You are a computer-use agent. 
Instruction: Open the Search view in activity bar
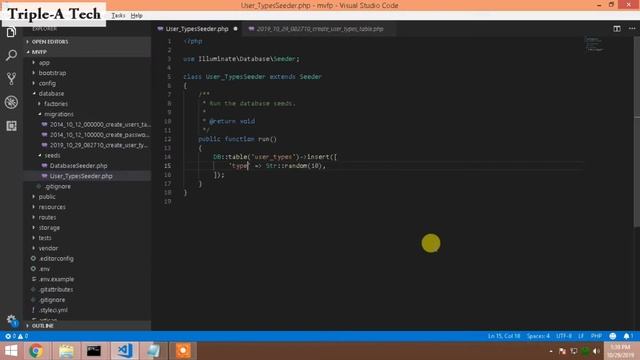click(x=11, y=55)
